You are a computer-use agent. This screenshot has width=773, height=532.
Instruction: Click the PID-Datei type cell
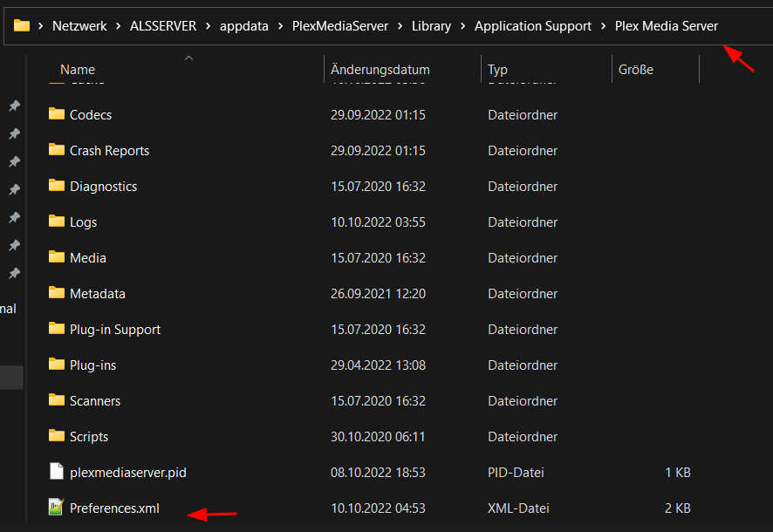[516, 473]
